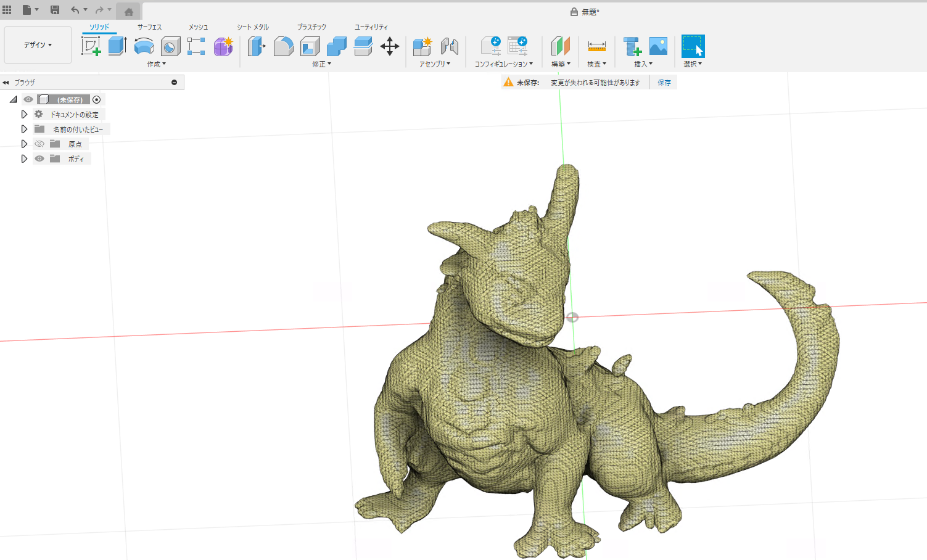Open the コンフィギュレーション dropdown menu
Screen dimensions: 927x560
[504, 64]
